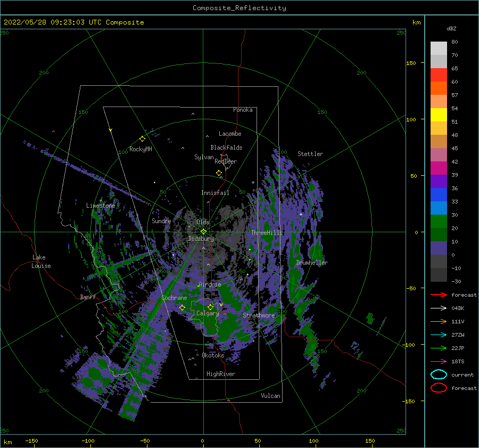Select the orange 111V arrow legend icon
This screenshot has width=479, height=448.
pos(439,321)
